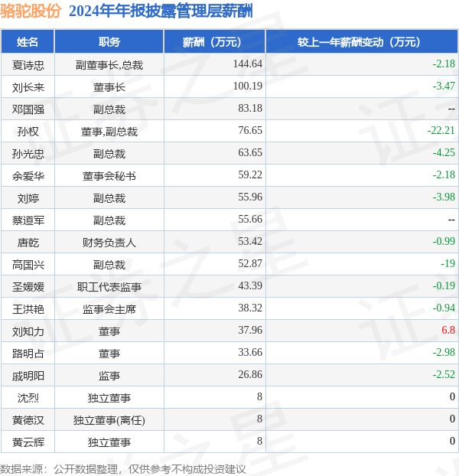
Task: Click the salary value 76.65
Action: (x=250, y=130)
